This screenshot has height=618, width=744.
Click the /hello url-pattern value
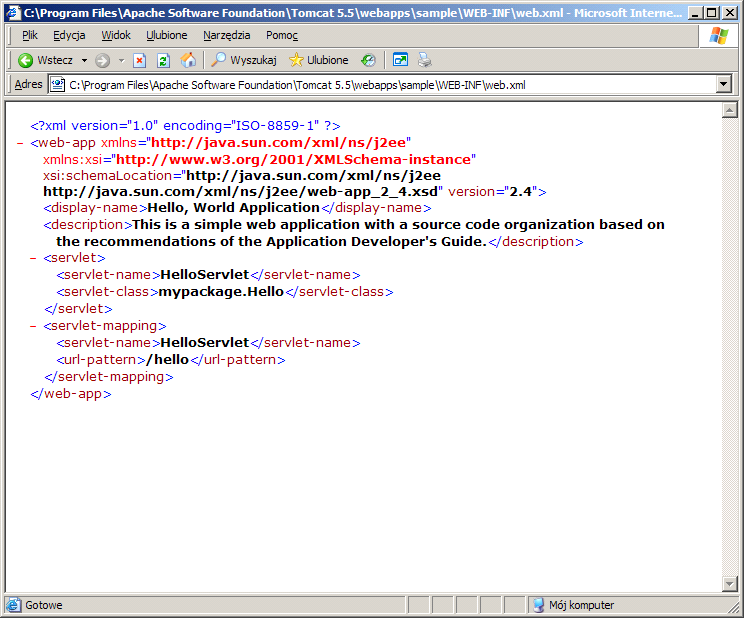pos(167,360)
